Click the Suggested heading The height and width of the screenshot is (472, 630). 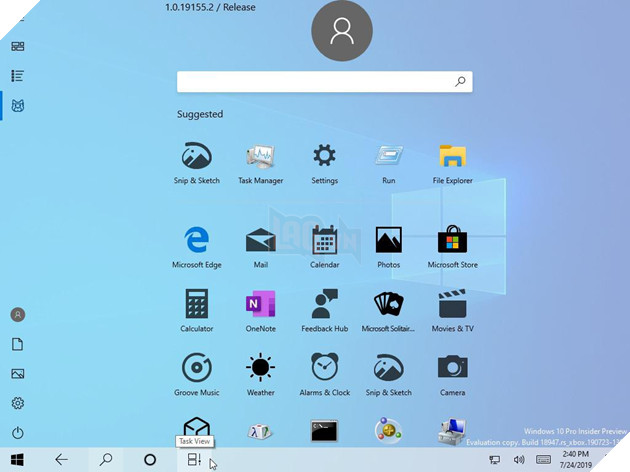pyautogui.click(x=200, y=114)
